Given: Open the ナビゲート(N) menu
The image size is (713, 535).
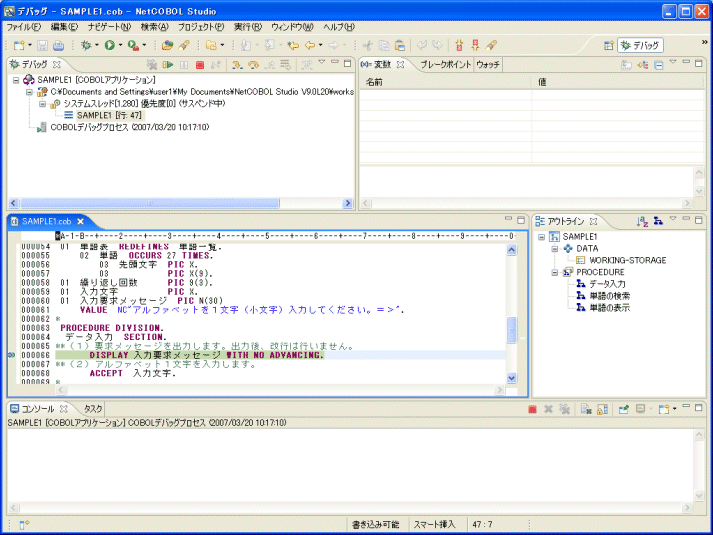Looking at the screenshot, I should (109, 27).
